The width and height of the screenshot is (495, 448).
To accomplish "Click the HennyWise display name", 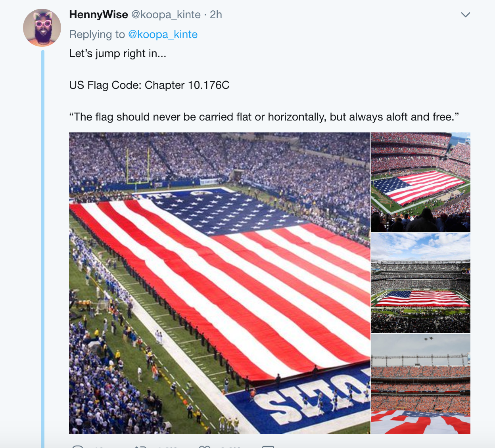I will click(x=98, y=15).
